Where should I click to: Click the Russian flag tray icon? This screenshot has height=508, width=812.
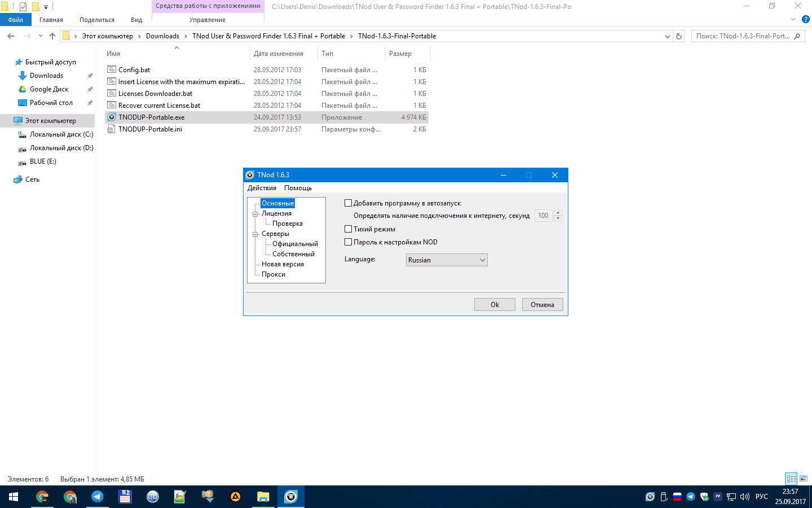pos(677,497)
